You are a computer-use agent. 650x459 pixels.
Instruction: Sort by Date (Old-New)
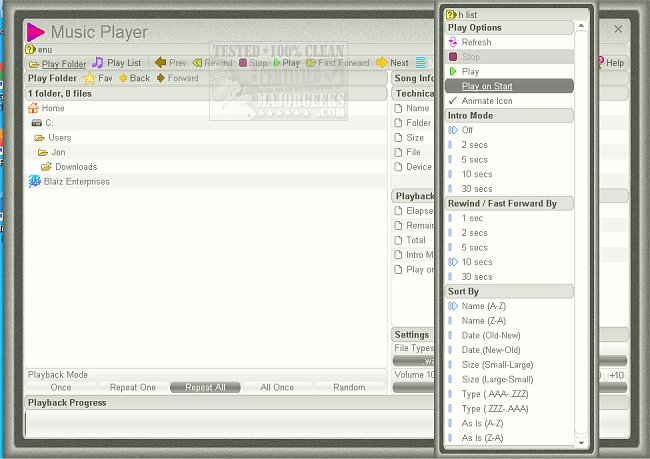coord(509,335)
